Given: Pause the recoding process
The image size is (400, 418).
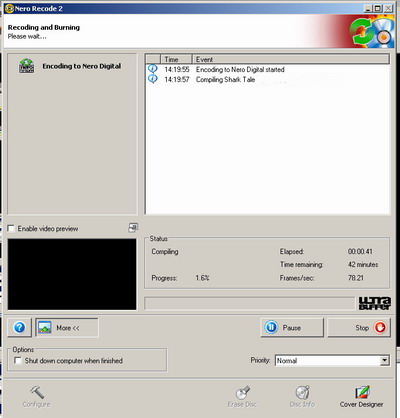Looking at the screenshot, I should 292,328.
